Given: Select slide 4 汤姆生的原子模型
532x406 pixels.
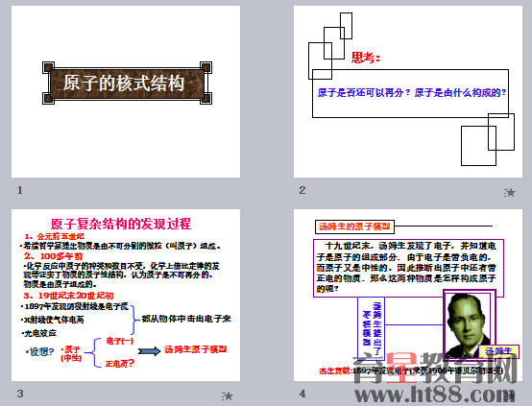Looking at the screenshot, I should (x=408, y=295).
